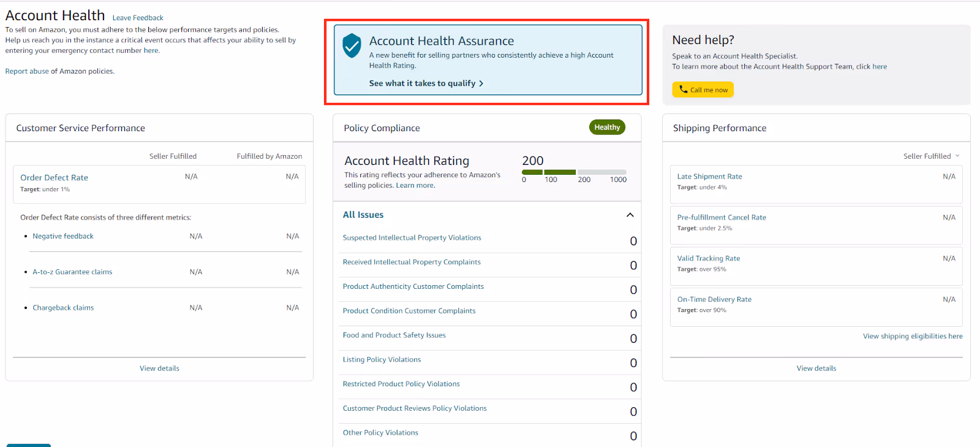Click the Seller Fulfilled column header in Customer Service
The width and height of the screenshot is (980, 447).
click(x=173, y=156)
